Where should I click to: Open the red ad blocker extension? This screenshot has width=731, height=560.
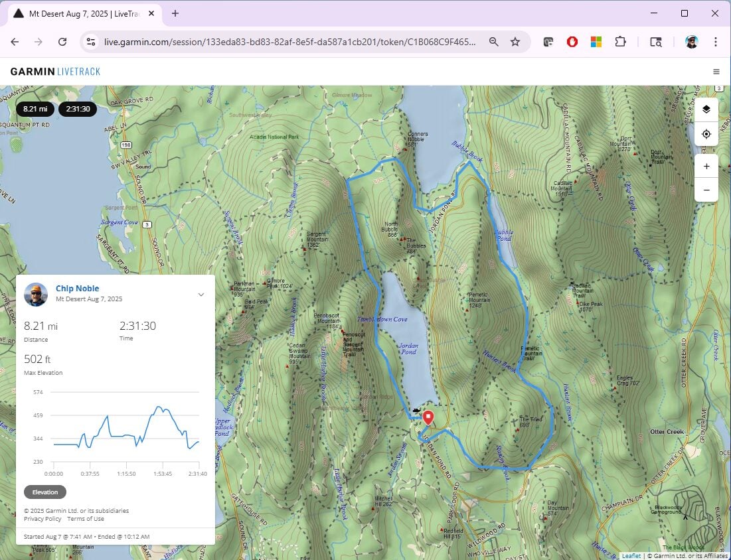[572, 42]
